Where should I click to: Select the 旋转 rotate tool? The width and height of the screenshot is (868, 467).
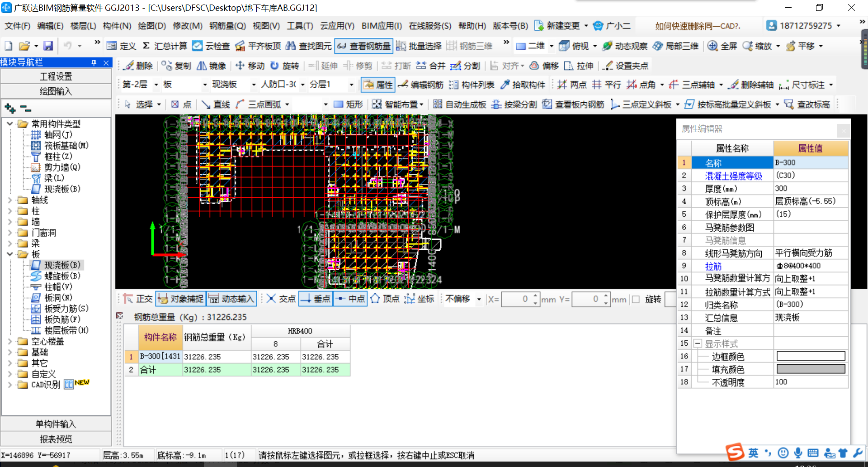285,66
